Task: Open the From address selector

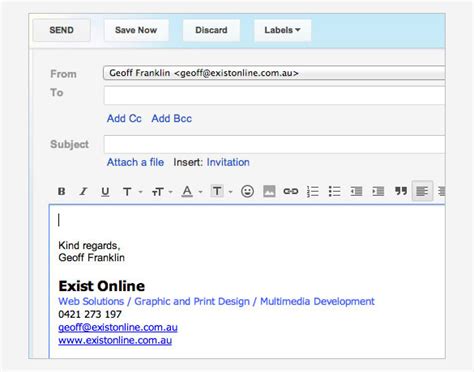Action: (x=274, y=73)
